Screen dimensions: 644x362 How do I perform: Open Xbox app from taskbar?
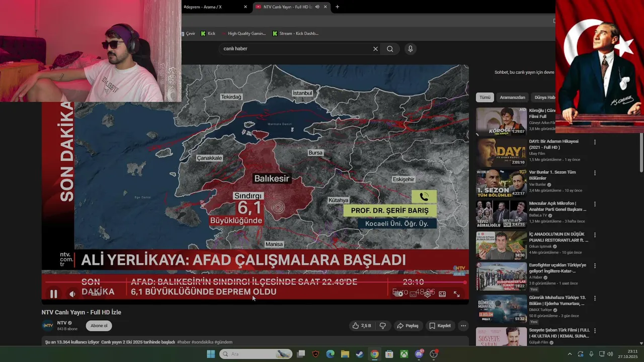[404, 354]
